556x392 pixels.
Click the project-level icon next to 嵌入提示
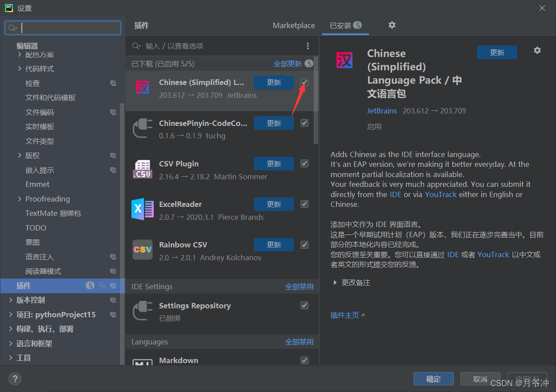pyautogui.click(x=113, y=170)
